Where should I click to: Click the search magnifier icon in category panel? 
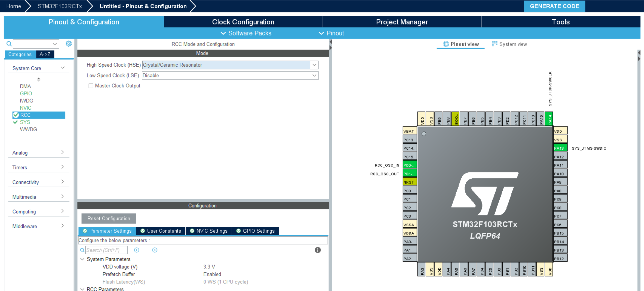point(9,44)
